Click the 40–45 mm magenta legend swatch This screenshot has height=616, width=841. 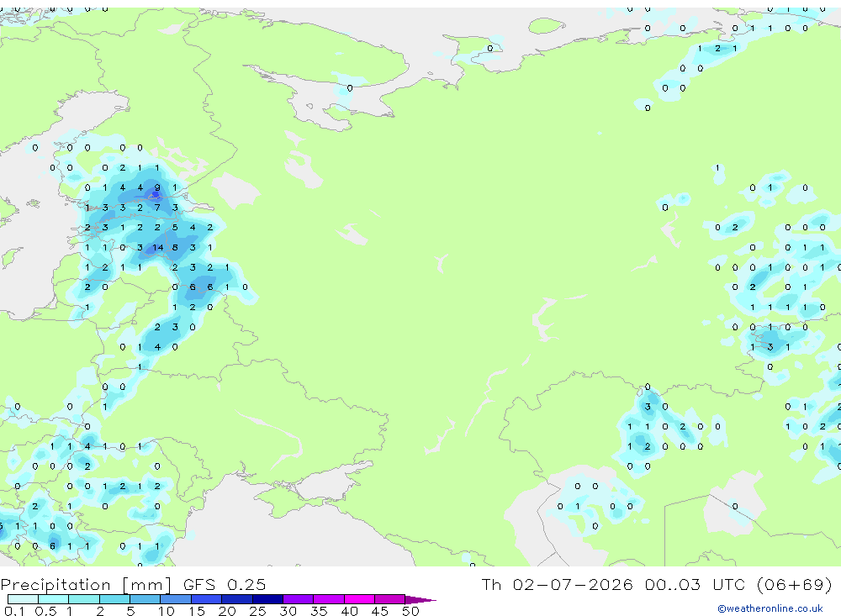pyautogui.click(x=359, y=599)
